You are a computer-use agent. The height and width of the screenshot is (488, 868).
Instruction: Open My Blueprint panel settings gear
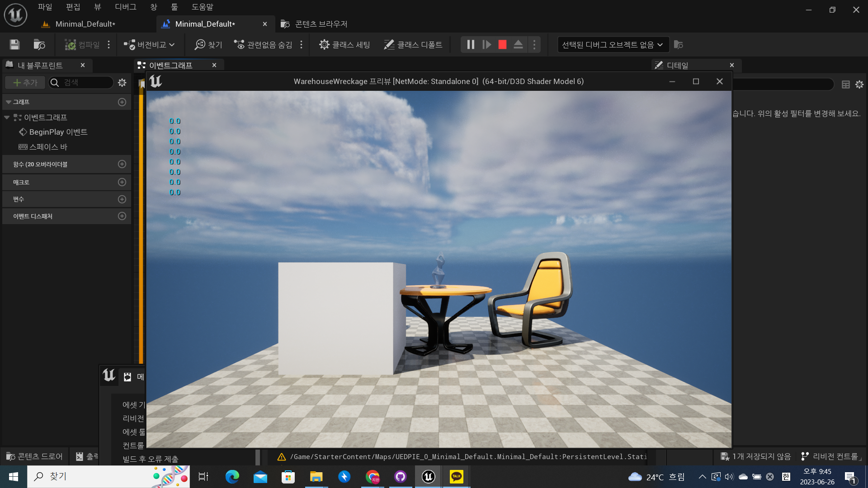[122, 83]
